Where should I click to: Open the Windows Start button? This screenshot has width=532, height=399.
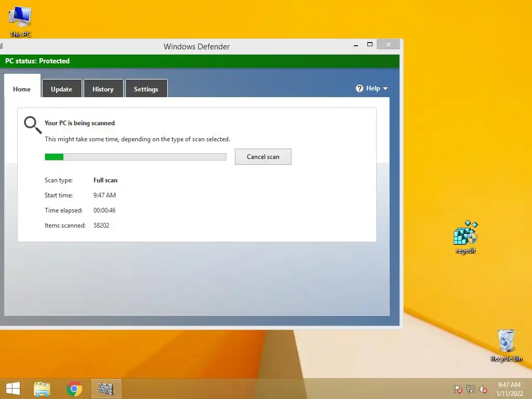pyautogui.click(x=13, y=389)
